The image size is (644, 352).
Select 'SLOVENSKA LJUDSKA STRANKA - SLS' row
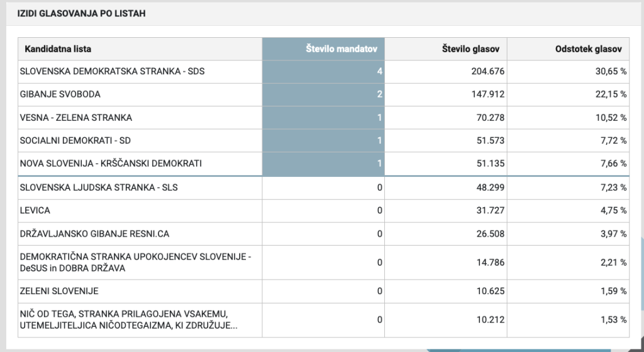point(324,188)
